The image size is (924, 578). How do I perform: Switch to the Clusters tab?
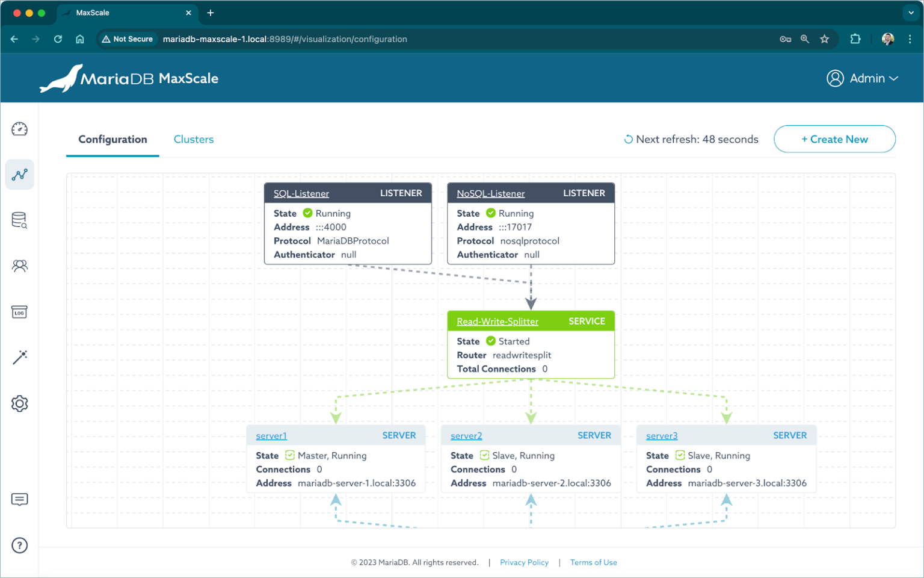(193, 139)
